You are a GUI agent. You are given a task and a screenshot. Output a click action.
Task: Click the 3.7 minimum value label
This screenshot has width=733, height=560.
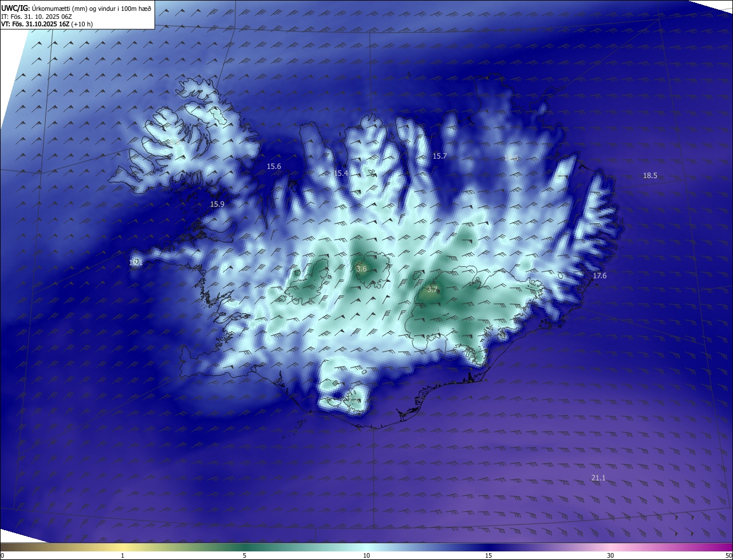432,290
